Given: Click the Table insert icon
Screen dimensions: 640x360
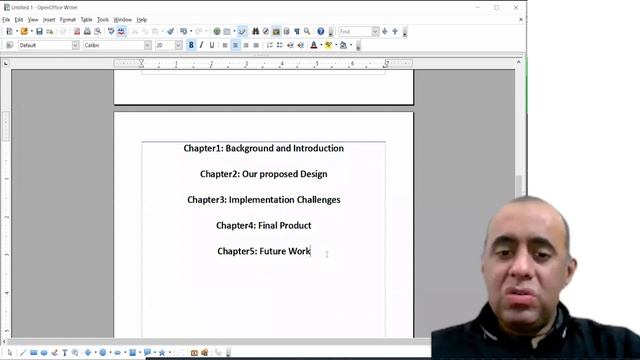Looking at the screenshot, I should pos(227,31).
